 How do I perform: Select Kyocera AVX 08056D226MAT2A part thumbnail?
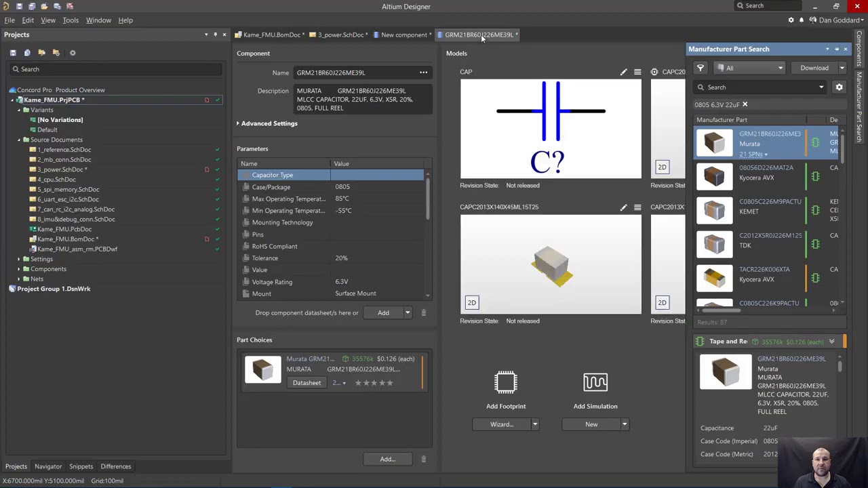coord(714,176)
